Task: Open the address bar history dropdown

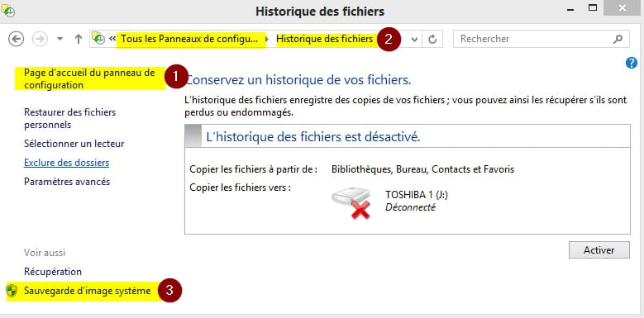Action: (415, 40)
